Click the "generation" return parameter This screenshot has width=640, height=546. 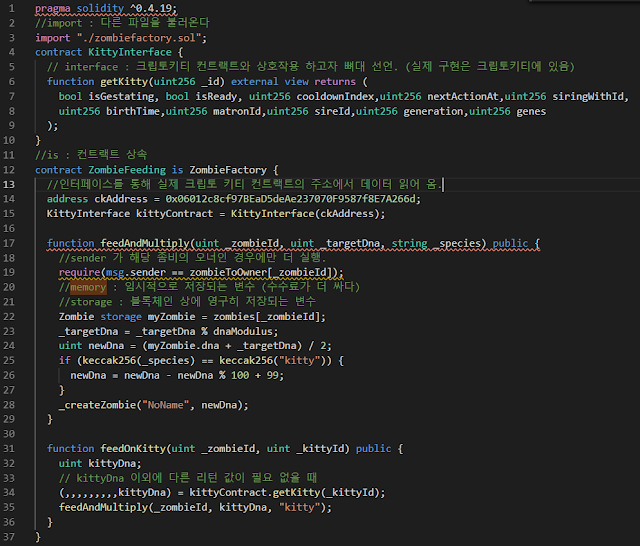point(433,111)
